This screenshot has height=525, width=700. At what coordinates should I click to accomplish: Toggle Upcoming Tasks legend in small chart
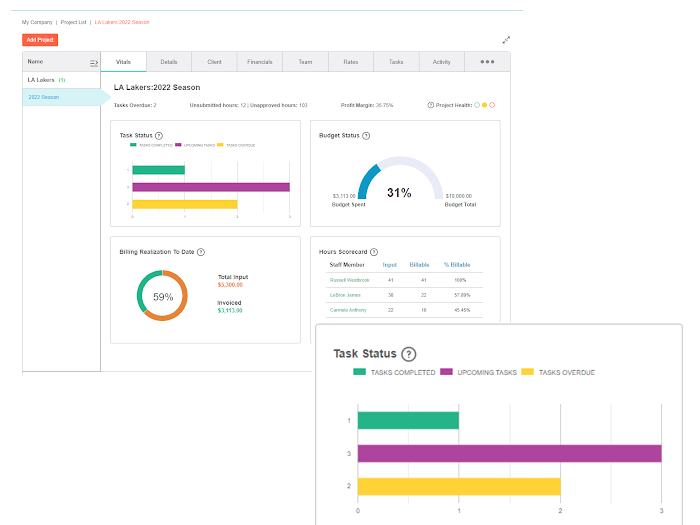195,145
